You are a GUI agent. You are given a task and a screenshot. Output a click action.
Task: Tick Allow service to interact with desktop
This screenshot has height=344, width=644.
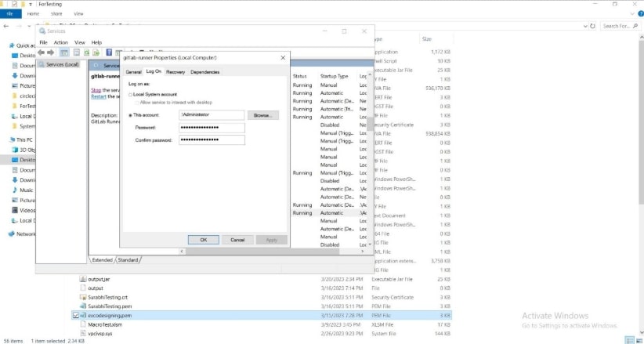tap(137, 103)
